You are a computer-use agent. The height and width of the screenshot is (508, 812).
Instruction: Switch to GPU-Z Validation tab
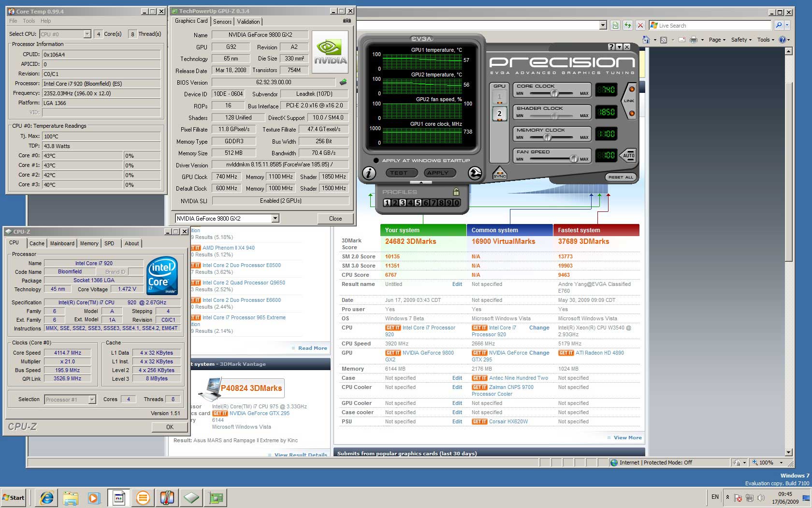click(248, 22)
